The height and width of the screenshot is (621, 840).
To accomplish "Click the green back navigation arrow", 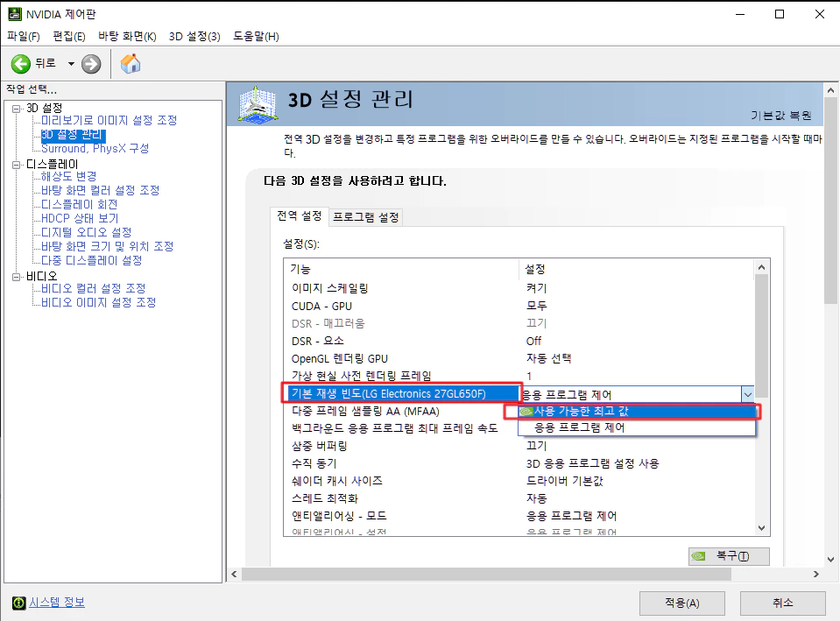I will pyautogui.click(x=19, y=63).
